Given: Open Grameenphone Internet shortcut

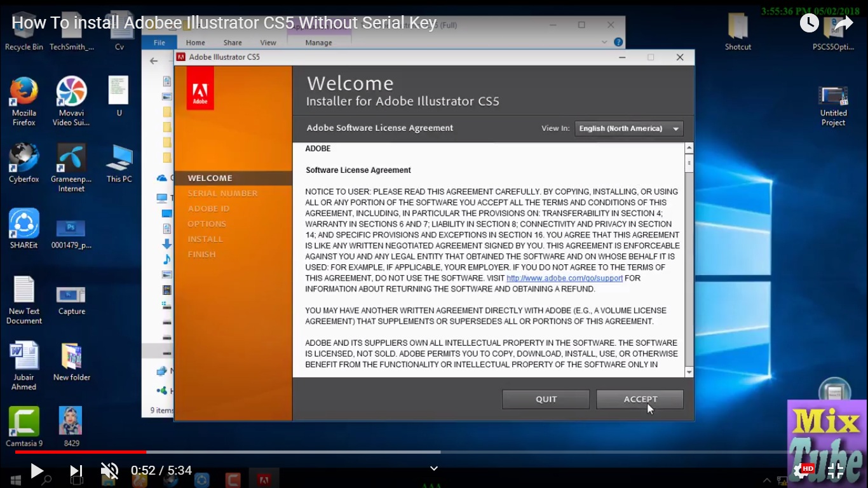Looking at the screenshot, I should 71,168.
